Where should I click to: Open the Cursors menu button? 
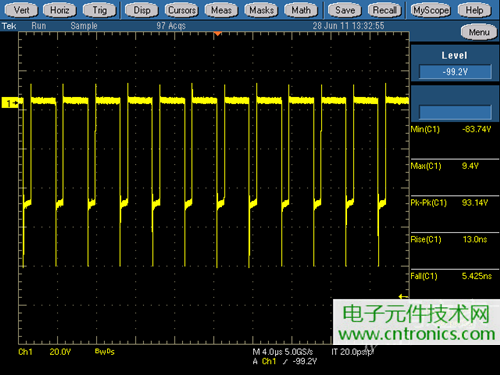(182, 10)
